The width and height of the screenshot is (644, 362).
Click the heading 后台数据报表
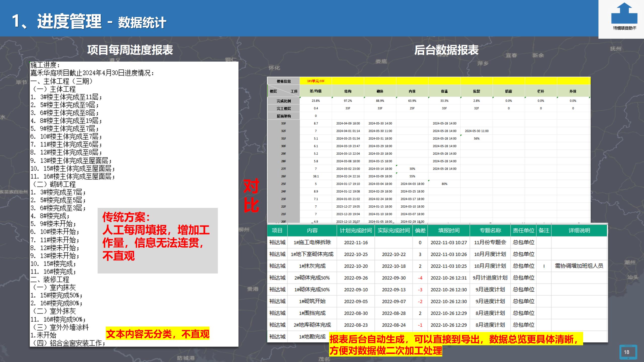coord(446,50)
